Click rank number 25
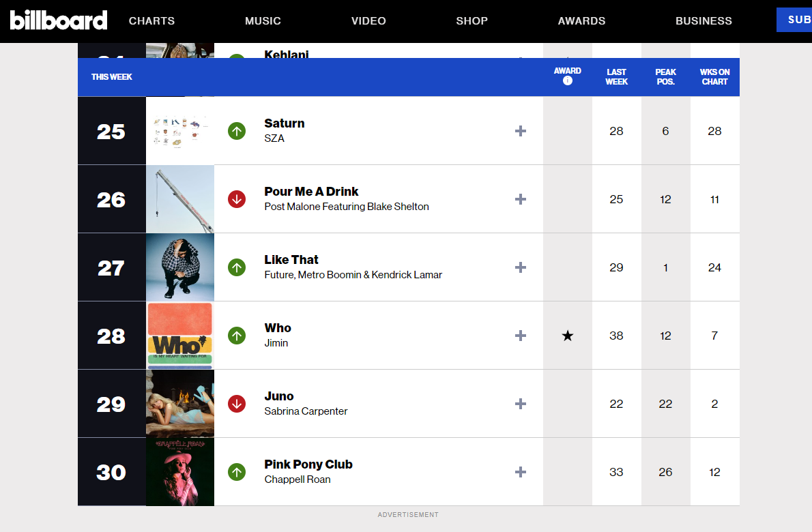 [x=111, y=132]
